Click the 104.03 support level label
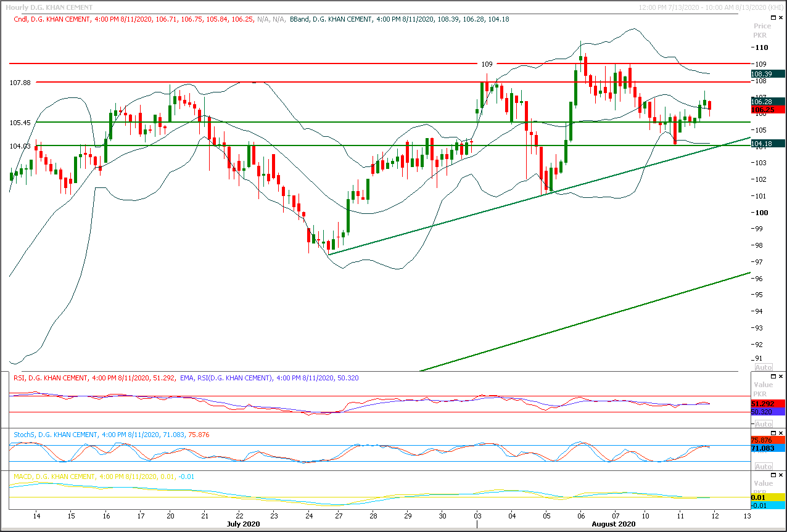Screen dimensions: 787x532 coord(21,146)
